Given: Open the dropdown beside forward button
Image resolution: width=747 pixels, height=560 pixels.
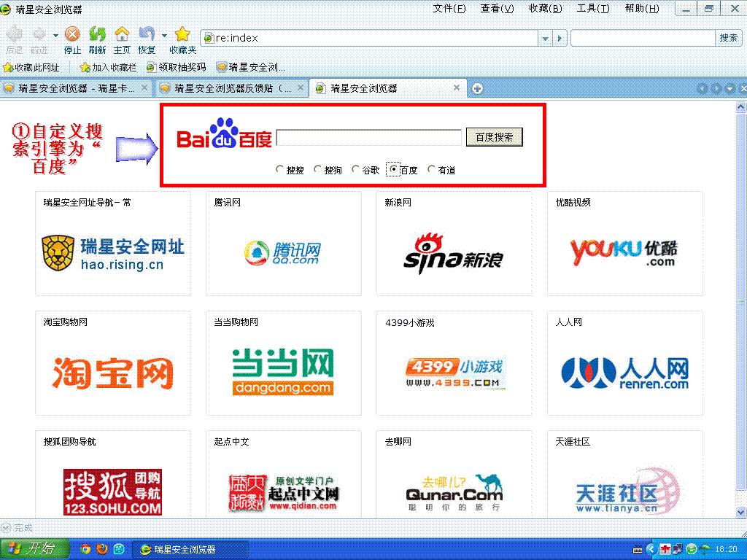Looking at the screenshot, I should coord(55,35).
